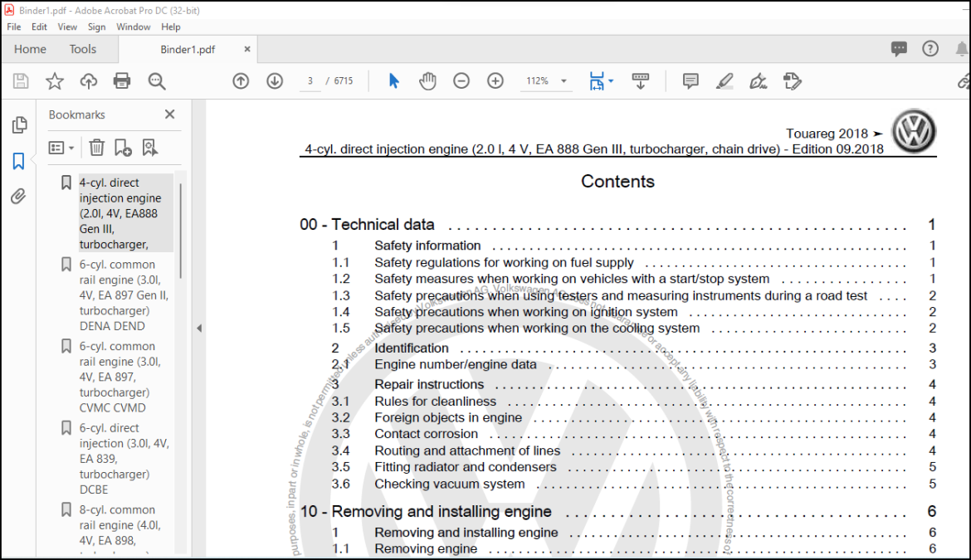Add a sticky note comment
The height and width of the screenshot is (560, 971).
point(690,81)
